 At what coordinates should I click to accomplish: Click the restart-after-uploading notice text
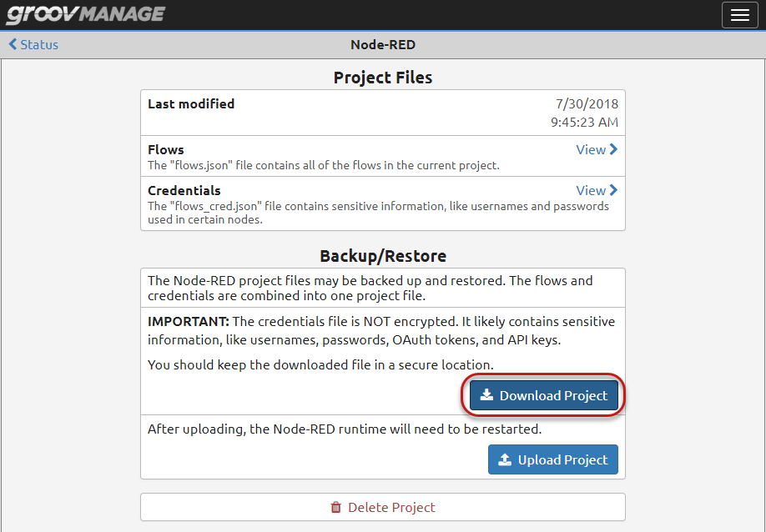345,429
